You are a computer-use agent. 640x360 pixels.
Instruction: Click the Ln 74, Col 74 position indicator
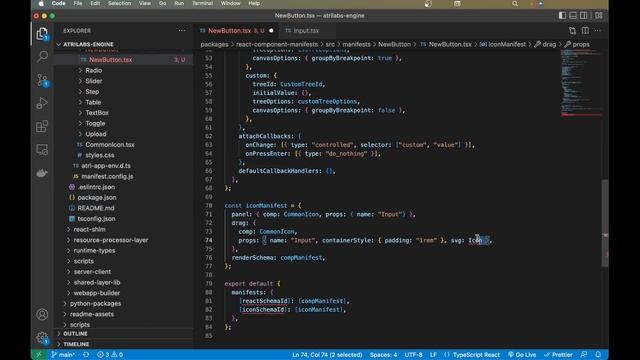point(327,355)
